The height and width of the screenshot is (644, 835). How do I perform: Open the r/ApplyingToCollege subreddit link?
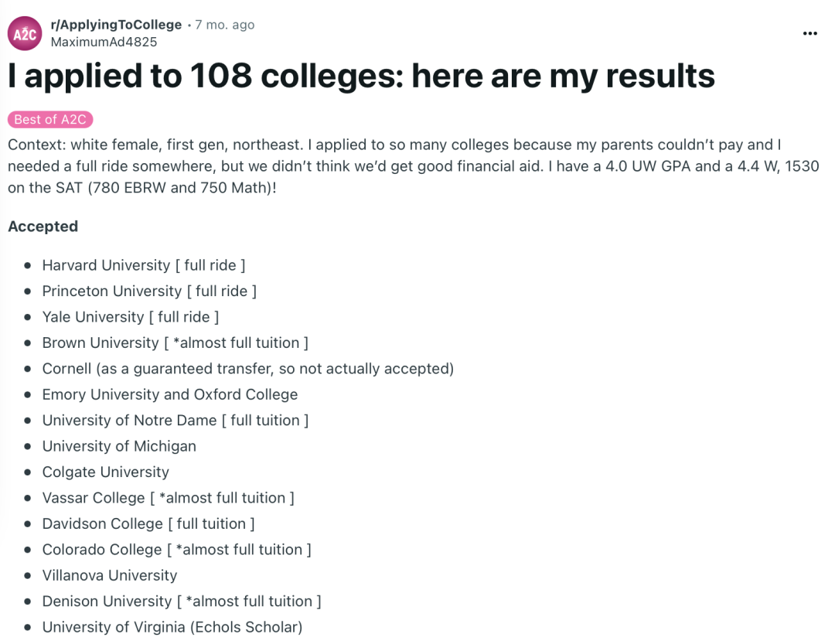tap(116, 25)
